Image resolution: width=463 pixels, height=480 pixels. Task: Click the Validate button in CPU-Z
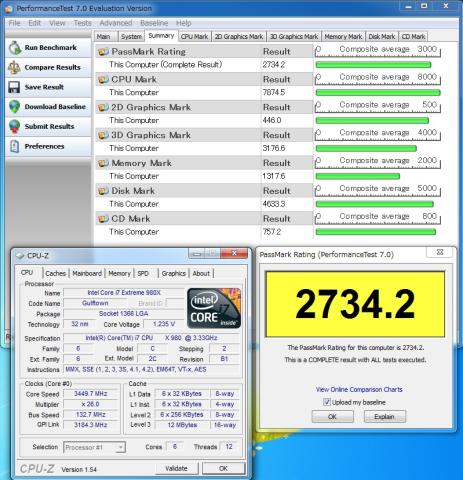tap(176, 468)
